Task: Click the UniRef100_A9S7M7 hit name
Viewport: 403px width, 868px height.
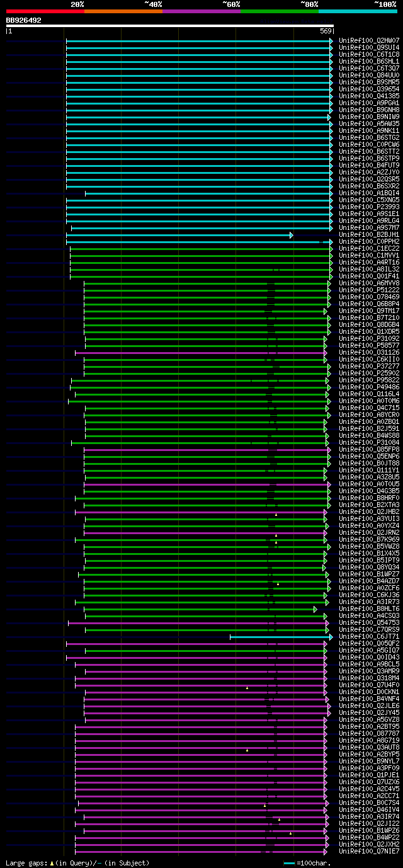Action: [369, 228]
